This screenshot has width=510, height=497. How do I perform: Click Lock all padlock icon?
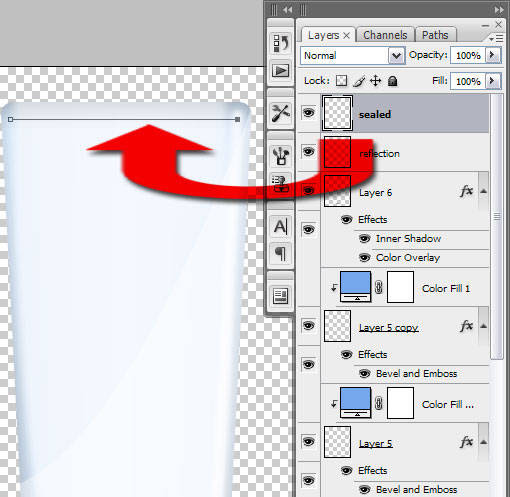pyautogui.click(x=393, y=81)
